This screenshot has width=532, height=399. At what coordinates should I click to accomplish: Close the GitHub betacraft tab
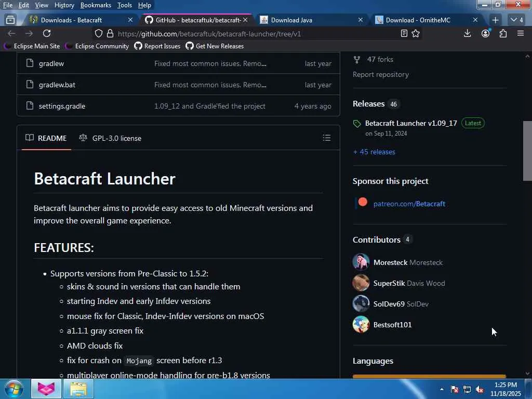tap(245, 20)
